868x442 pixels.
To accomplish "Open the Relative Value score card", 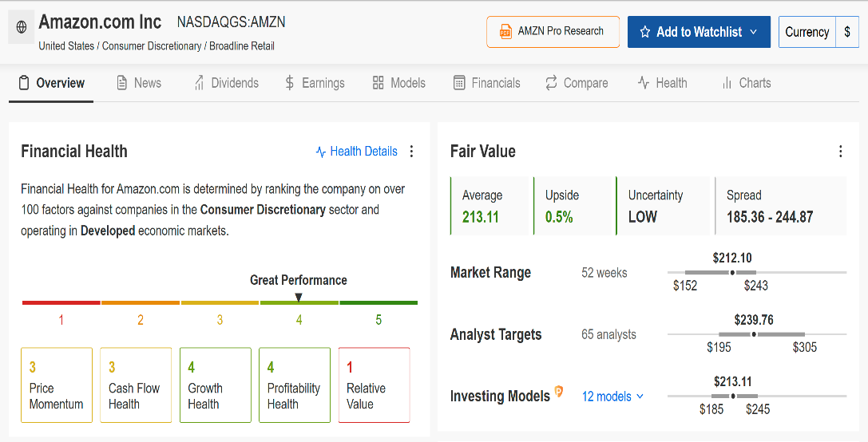I will (x=375, y=385).
